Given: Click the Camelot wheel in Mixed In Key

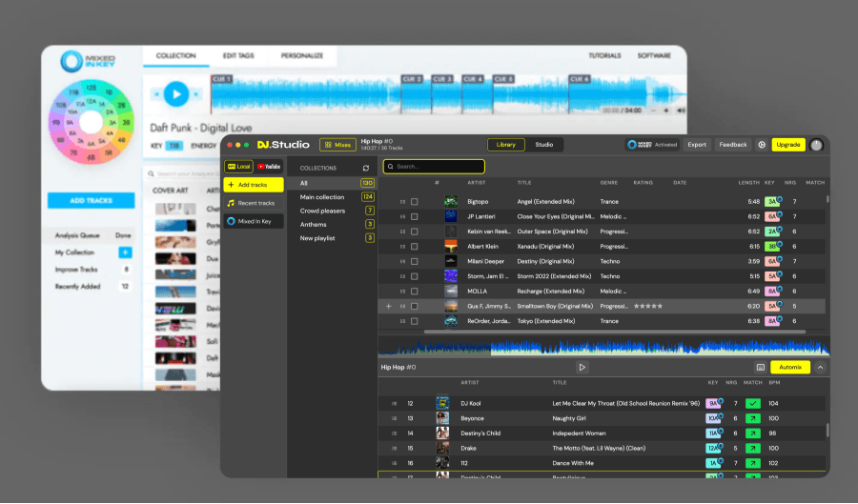Looking at the screenshot, I should 91,122.
